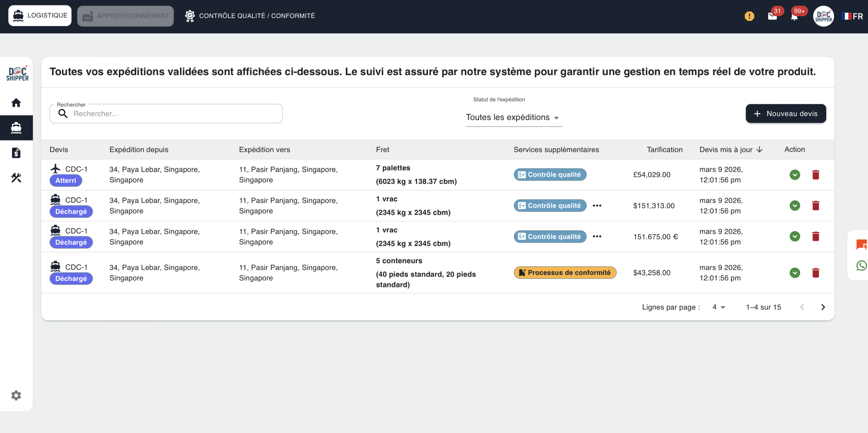This screenshot has width=868, height=433.
Task: Delete the first shipment with the trash icon
Action: coord(816,174)
